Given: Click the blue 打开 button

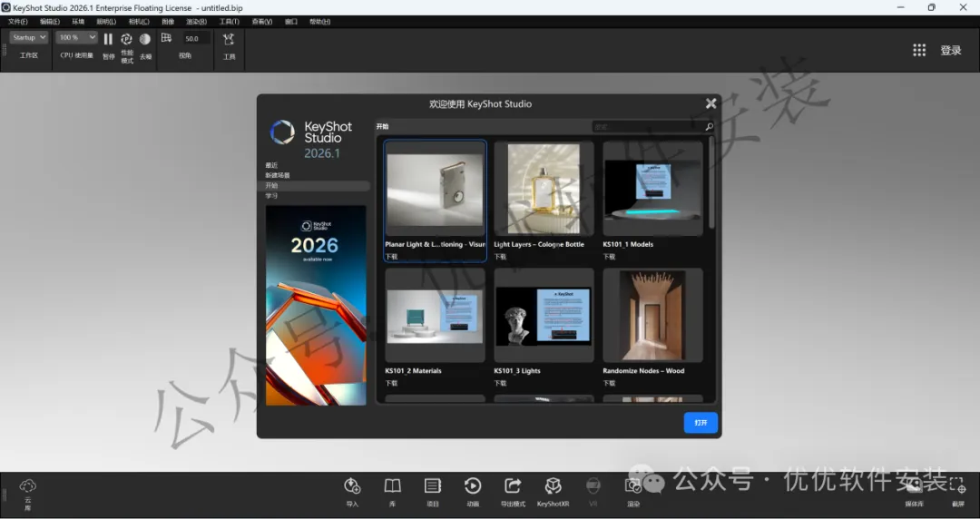Looking at the screenshot, I should [701, 423].
